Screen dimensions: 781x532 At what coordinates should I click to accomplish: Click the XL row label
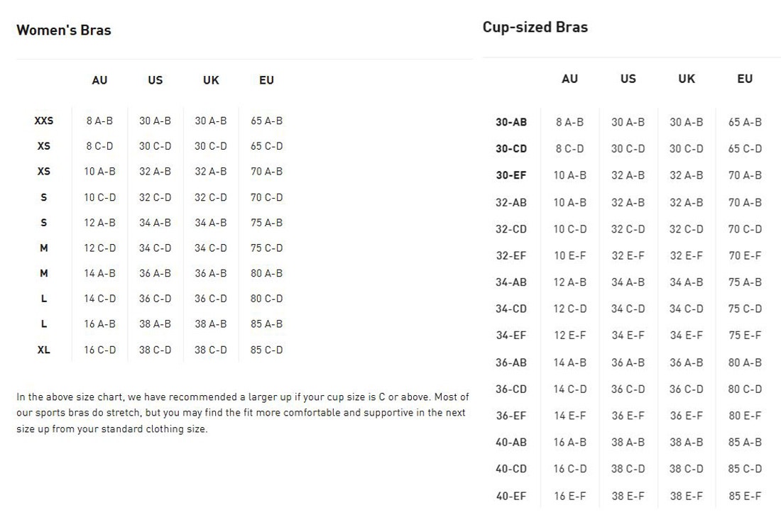click(x=44, y=350)
